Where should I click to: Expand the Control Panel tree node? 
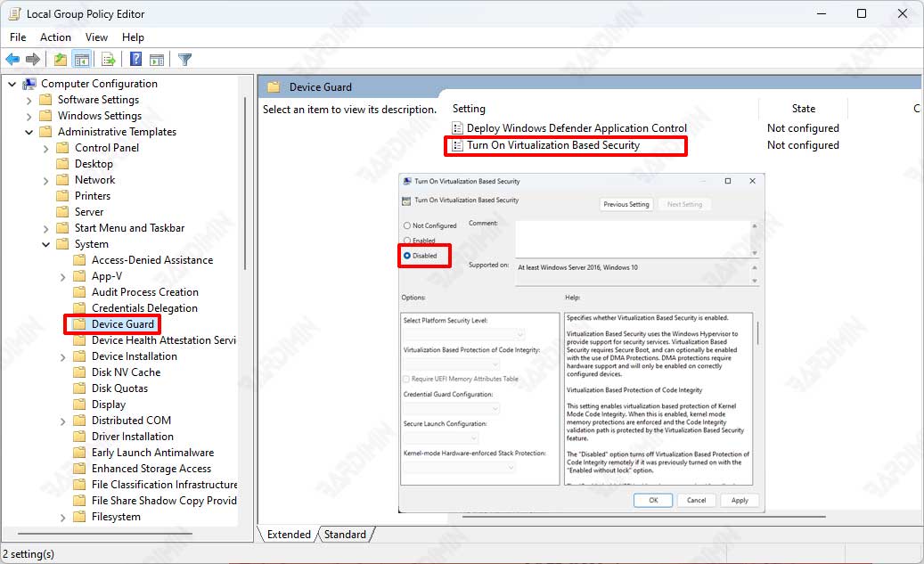coord(46,148)
